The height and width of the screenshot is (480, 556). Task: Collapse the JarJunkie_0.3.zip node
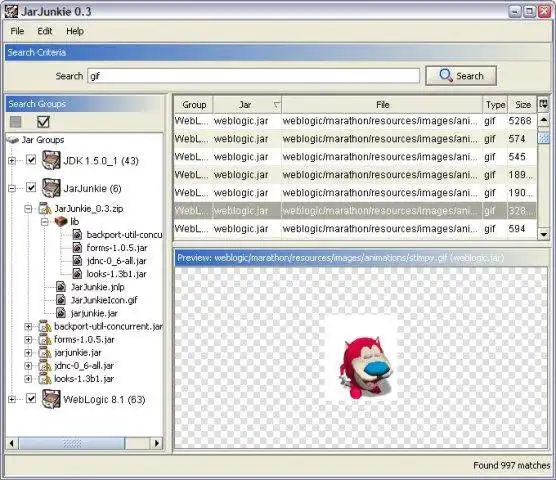28,209
